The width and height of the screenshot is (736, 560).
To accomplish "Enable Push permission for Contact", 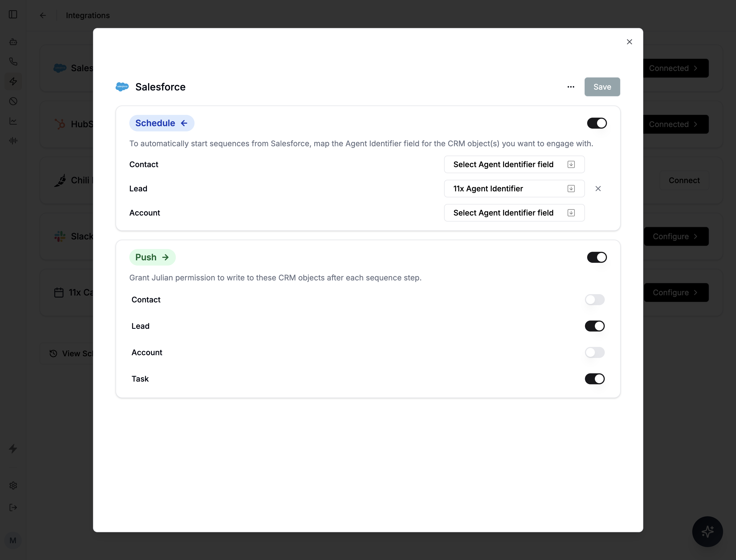I will pos(595,300).
